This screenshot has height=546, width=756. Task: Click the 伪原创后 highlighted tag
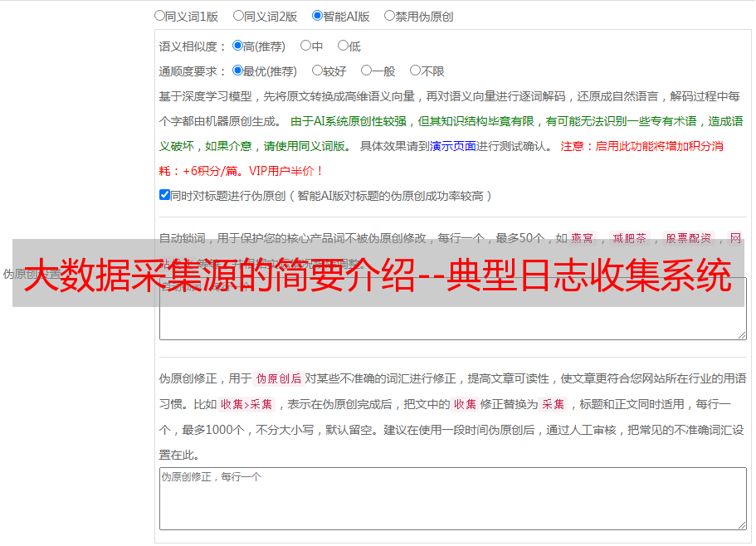(279, 378)
